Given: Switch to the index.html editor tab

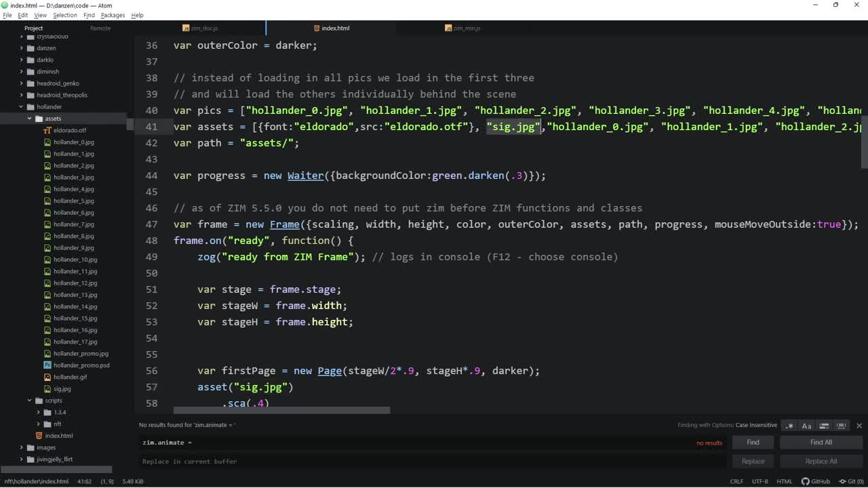Looking at the screenshot, I should coord(331,28).
